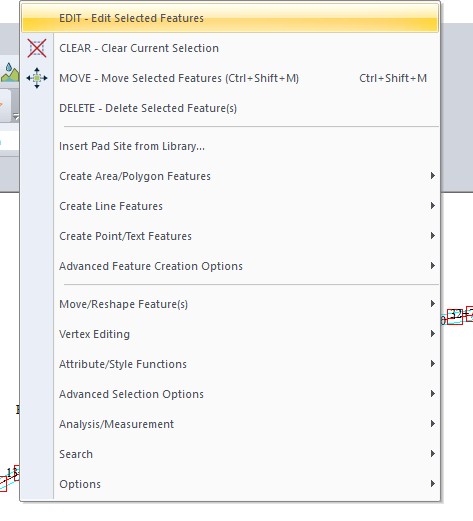
Task: Expand the Create Point/Text Features submenu arrow
Action: [433, 236]
